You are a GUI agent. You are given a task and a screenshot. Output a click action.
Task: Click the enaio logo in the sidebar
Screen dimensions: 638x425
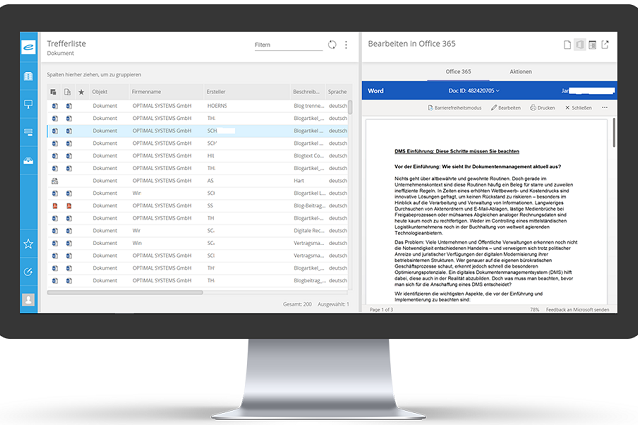(28, 47)
